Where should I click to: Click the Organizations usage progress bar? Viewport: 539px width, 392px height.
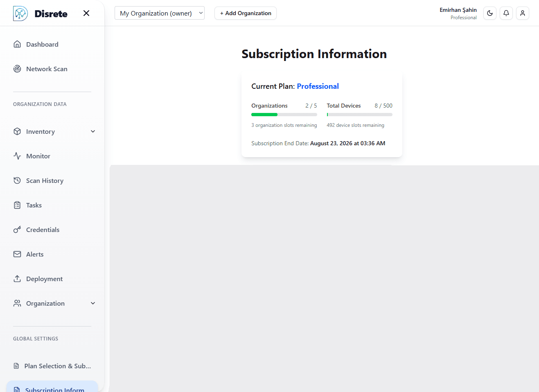coord(284,115)
